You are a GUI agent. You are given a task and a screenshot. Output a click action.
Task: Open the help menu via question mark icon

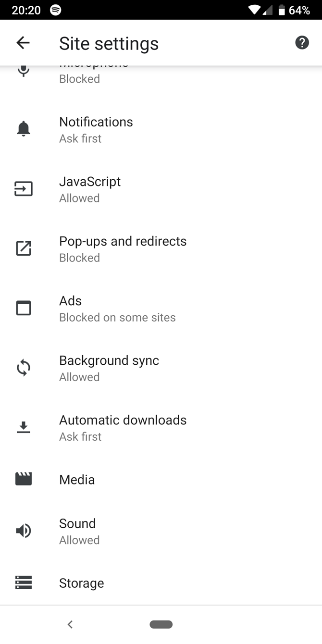302,42
